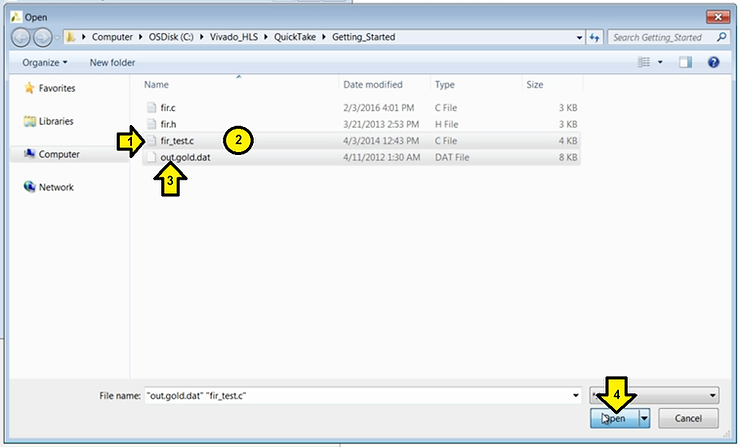Open the Organize dropdown menu

pos(45,62)
